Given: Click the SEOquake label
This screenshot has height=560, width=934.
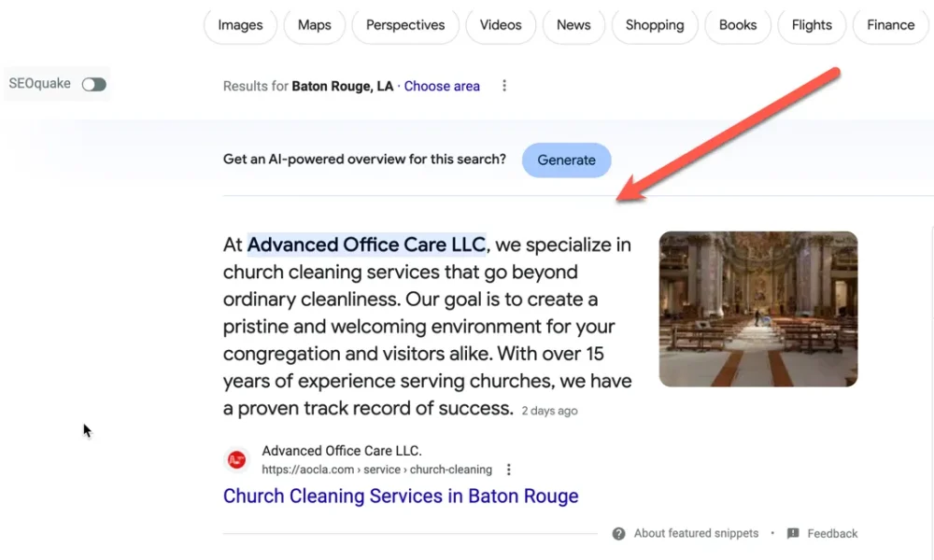Looking at the screenshot, I should pos(39,83).
